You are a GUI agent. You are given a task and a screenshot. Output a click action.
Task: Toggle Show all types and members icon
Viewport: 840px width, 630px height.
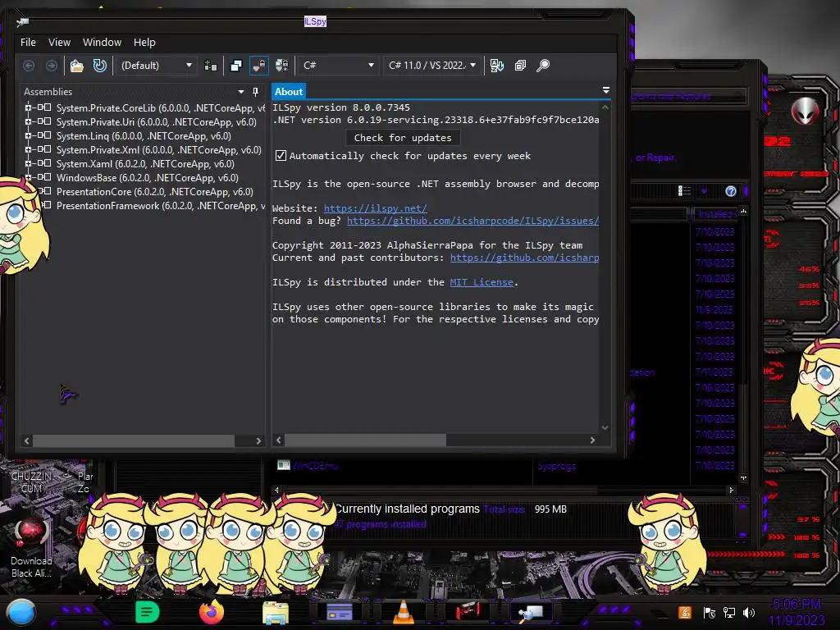pyautogui.click(x=282, y=66)
